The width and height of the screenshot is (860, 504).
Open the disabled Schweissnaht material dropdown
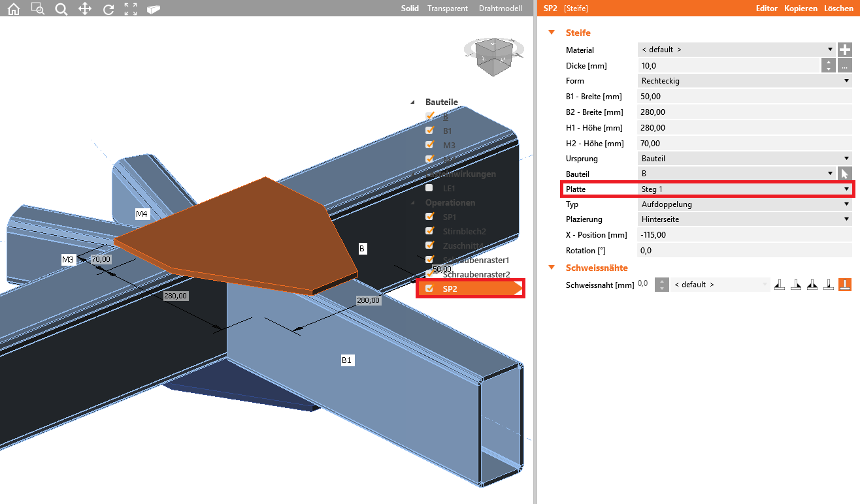tap(721, 285)
